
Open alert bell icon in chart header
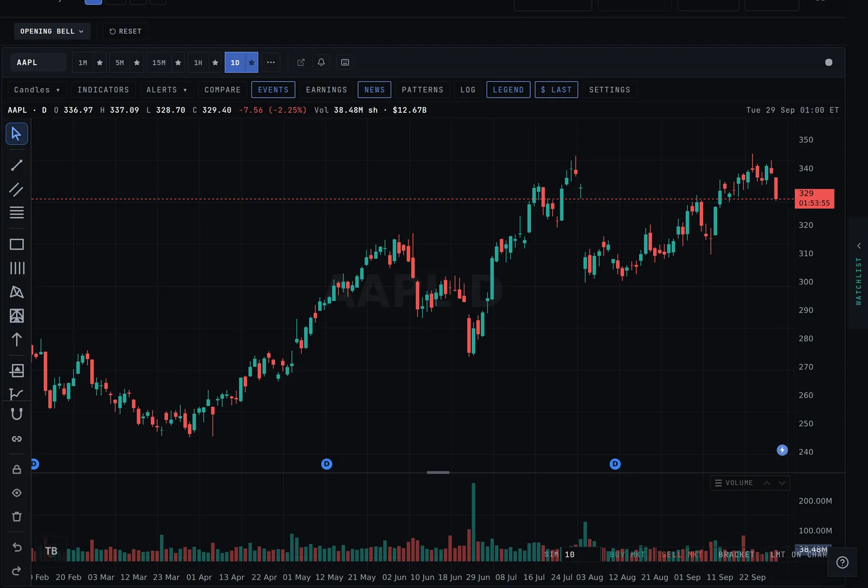(321, 62)
